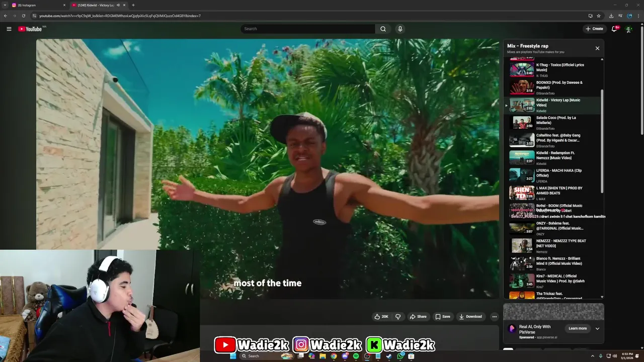Image resolution: width=644 pixels, height=362 pixels.
Task: Click the Mix - Freestyle rap title
Action: point(528,46)
